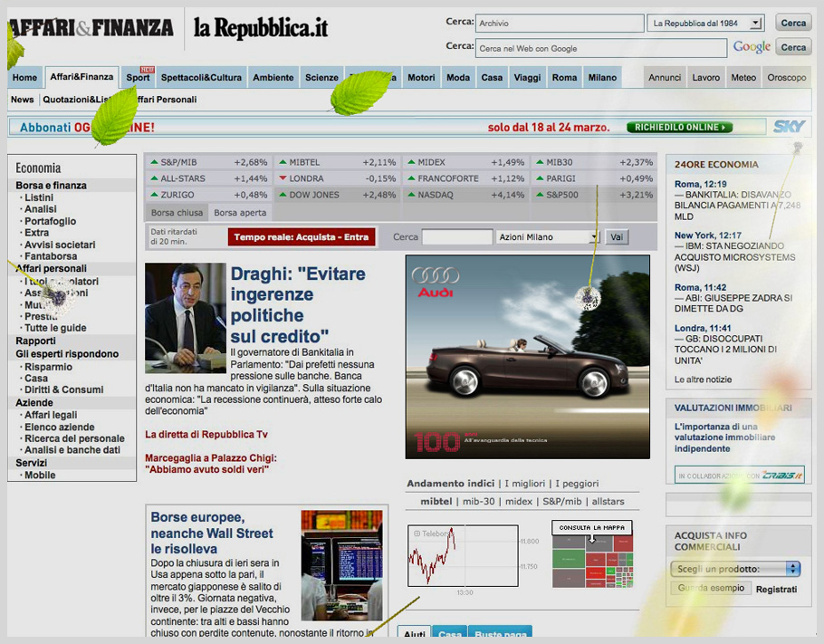824x644 pixels.
Task: Open the Oroscopo section
Action: tap(787, 77)
